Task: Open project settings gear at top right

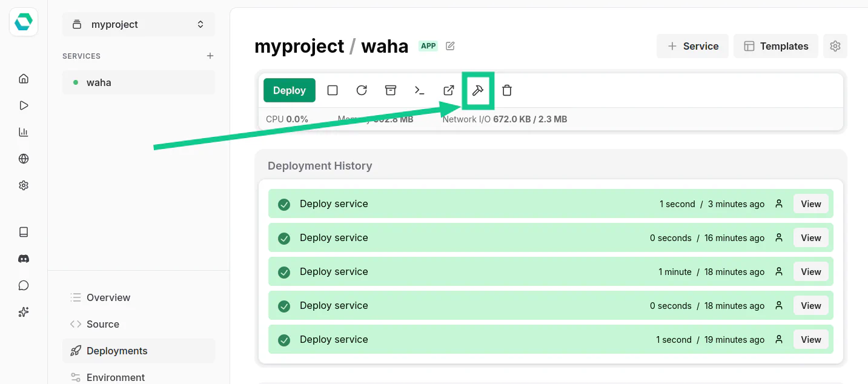Action: click(x=835, y=46)
